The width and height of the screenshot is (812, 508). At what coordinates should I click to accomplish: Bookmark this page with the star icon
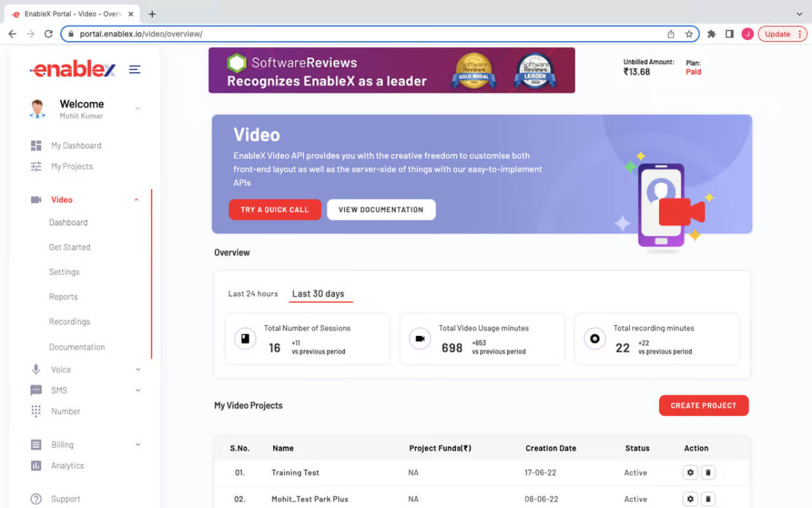click(689, 34)
